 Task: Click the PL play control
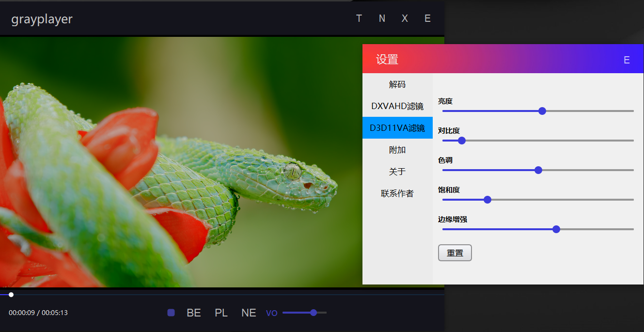221,313
